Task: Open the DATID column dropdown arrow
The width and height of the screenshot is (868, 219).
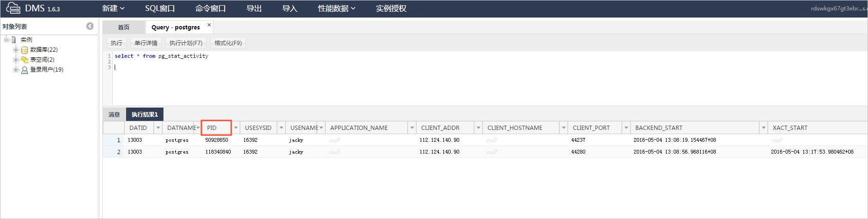Action: [x=158, y=128]
